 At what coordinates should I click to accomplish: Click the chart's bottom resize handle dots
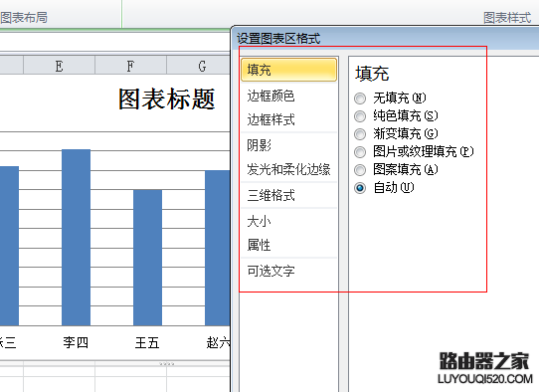click(x=167, y=363)
